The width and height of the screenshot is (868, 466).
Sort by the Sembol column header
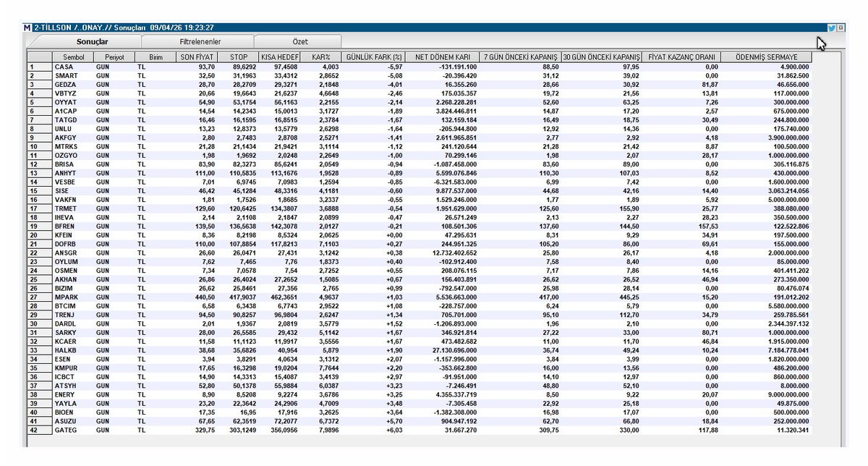click(x=73, y=57)
